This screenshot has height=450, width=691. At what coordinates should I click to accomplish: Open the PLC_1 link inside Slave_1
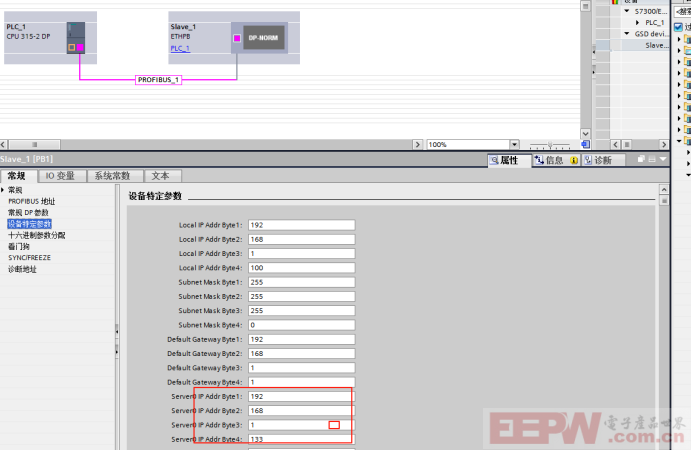point(180,48)
